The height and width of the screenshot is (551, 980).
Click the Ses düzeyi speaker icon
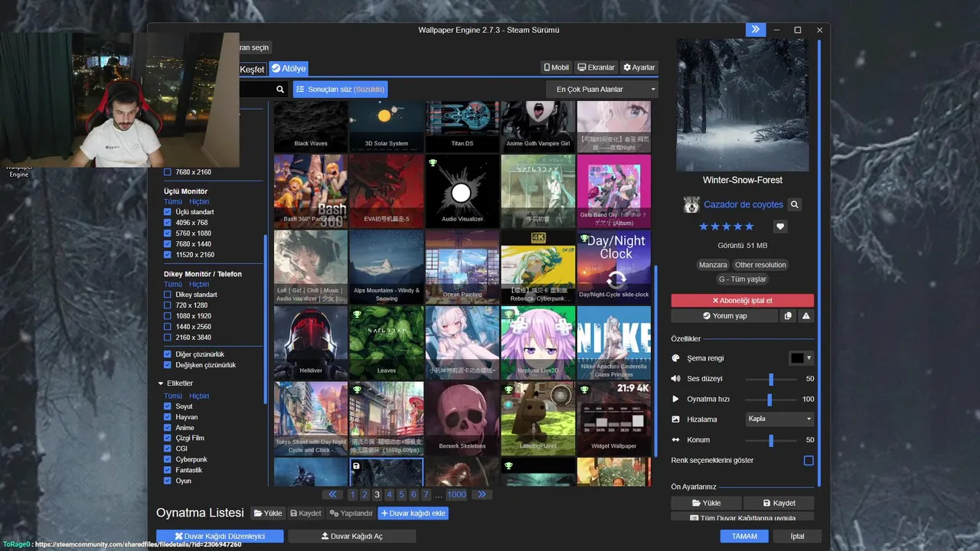676,379
